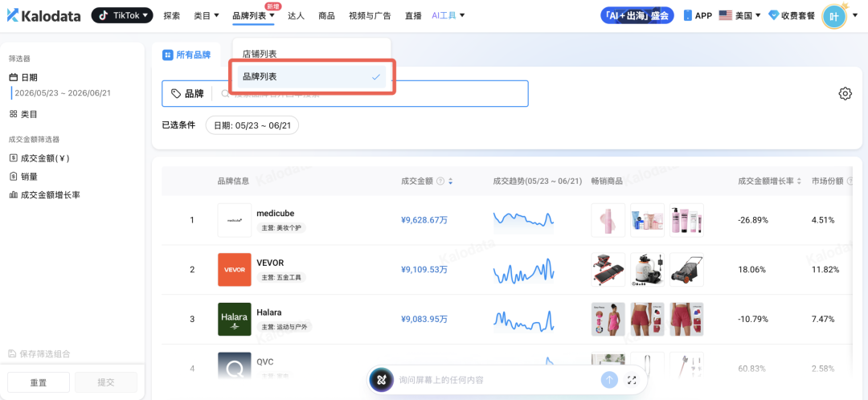Click the 主营: 美妆个护 tag
This screenshot has height=400, width=868.
[281, 227]
